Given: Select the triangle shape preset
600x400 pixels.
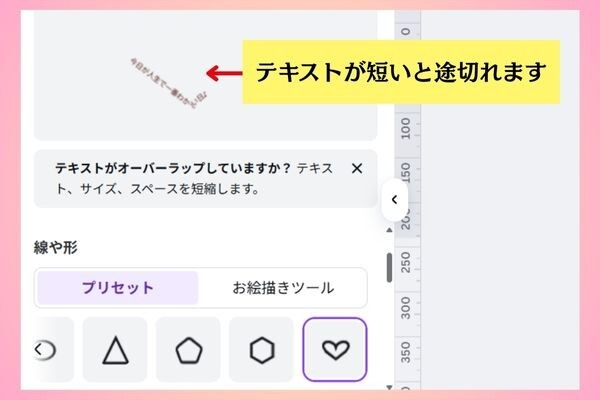Looking at the screenshot, I should pos(115,349).
